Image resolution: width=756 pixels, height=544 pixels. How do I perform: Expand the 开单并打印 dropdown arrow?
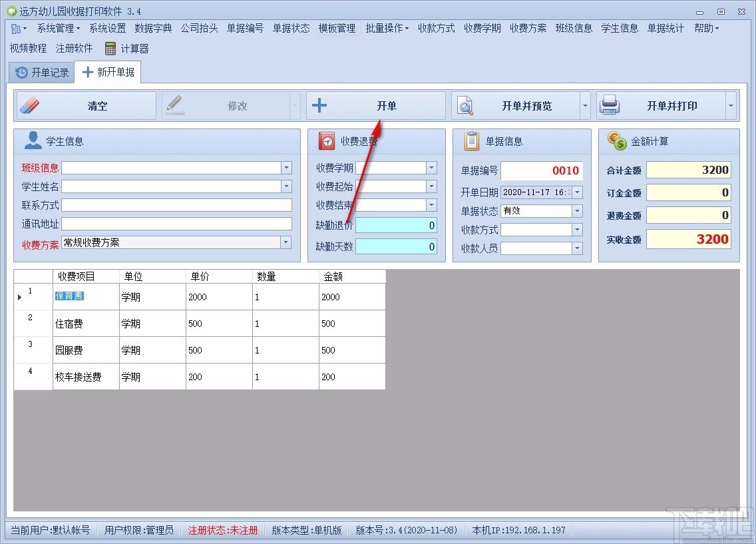[731, 106]
